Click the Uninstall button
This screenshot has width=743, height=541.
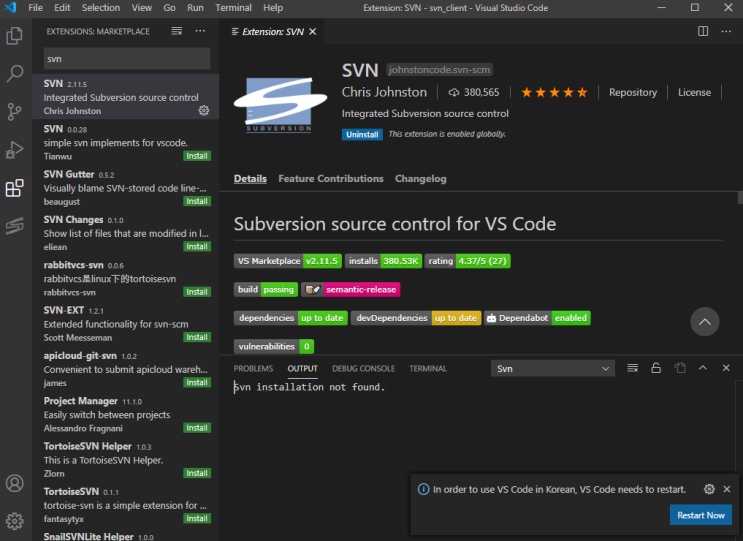(x=362, y=135)
